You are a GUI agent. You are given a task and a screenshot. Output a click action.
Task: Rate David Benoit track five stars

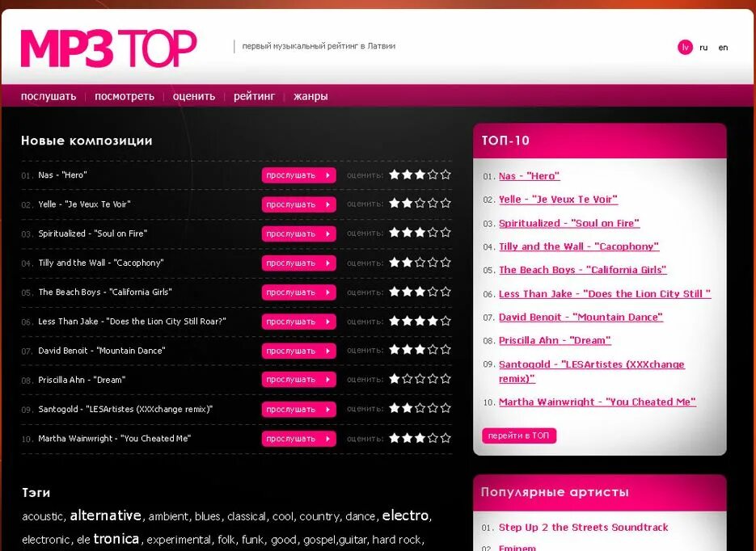446,350
